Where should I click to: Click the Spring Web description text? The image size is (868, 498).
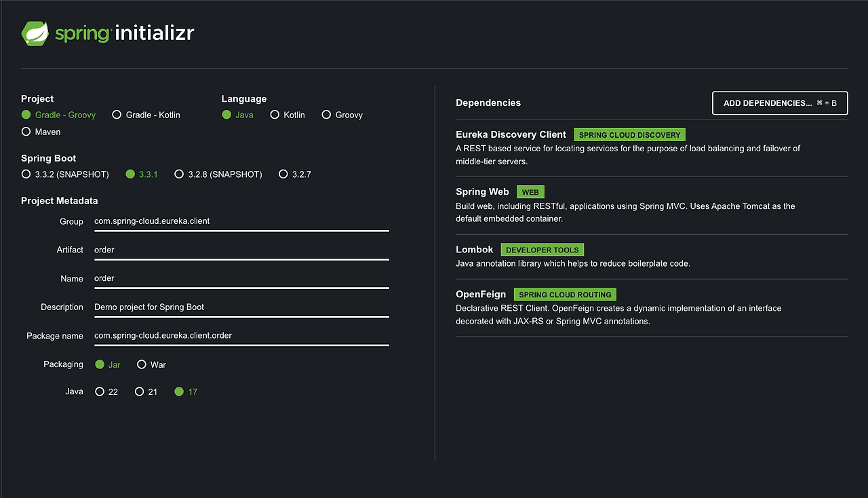pos(625,212)
